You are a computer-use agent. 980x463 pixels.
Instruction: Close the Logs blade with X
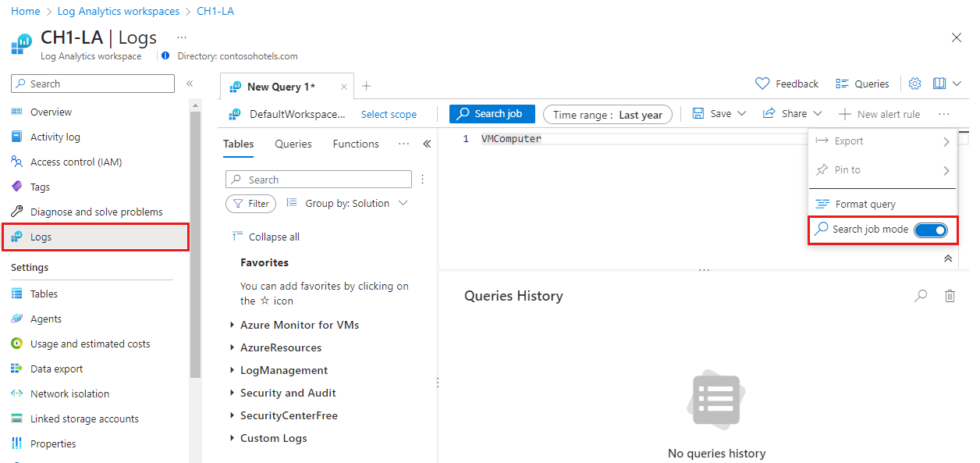[x=957, y=37]
